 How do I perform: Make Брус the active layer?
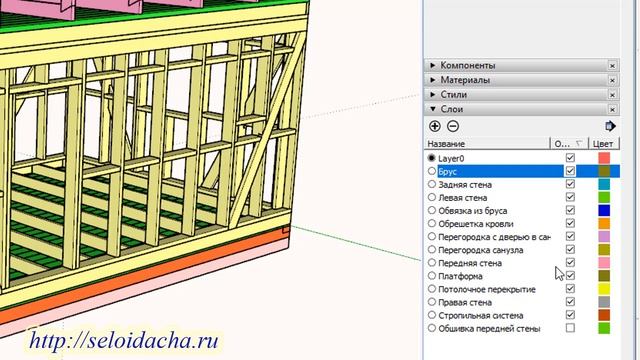(x=431, y=171)
